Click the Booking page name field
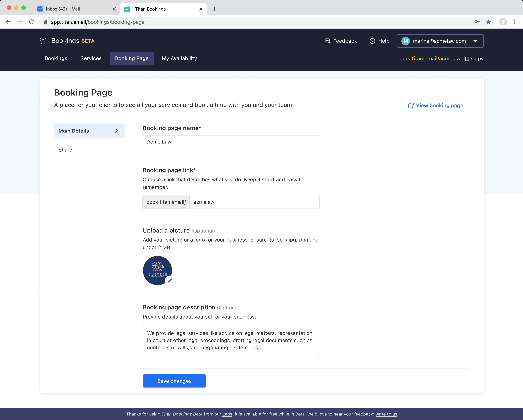The image size is (523, 420). [231, 142]
